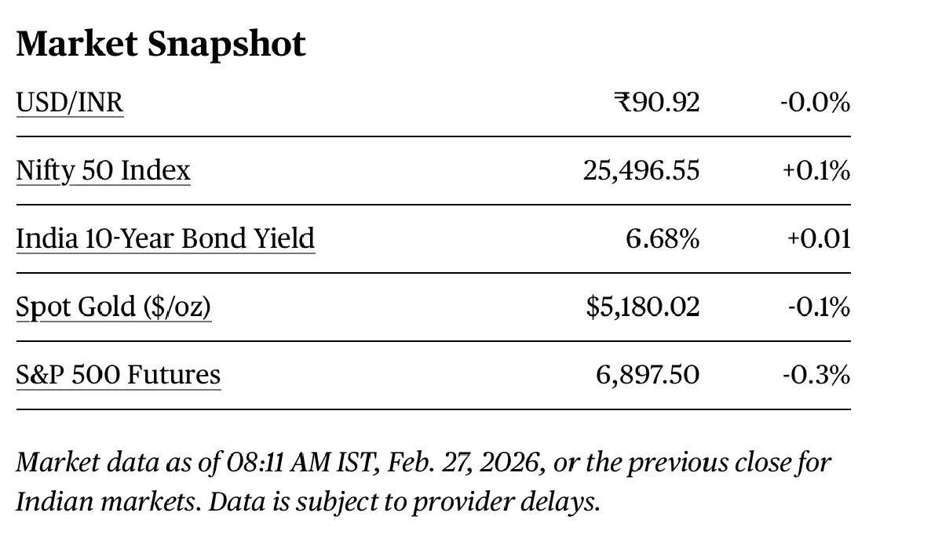This screenshot has height=560, width=942.
Task: Click the Nifty 50 Index link
Action: point(103,171)
